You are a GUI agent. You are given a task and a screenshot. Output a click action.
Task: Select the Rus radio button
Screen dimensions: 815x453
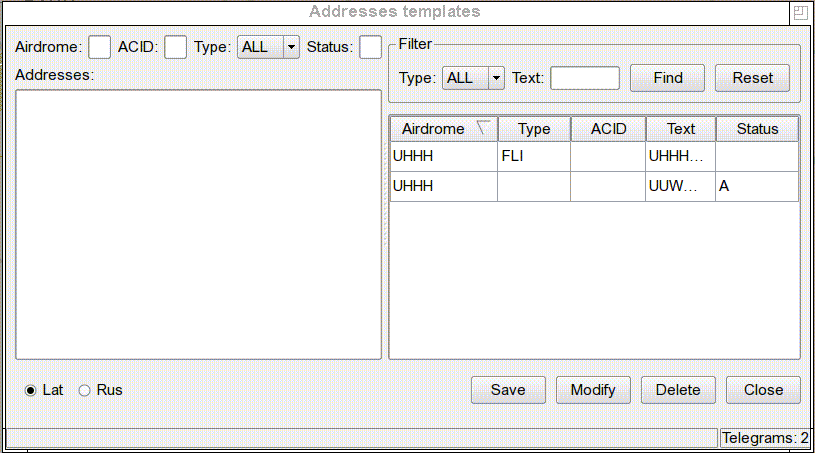tap(84, 390)
